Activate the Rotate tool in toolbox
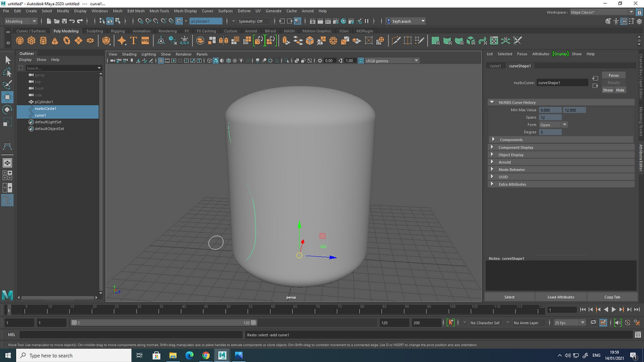The width and height of the screenshot is (644, 362). click(x=7, y=109)
